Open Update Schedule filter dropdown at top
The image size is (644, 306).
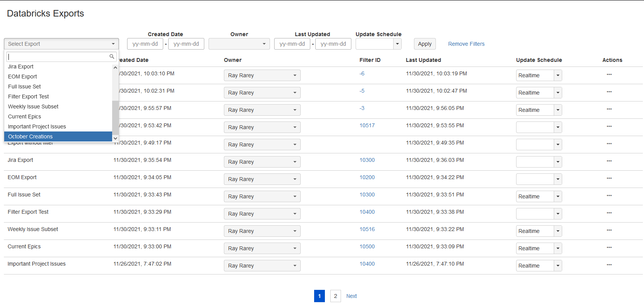pyautogui.click(x=397, y=44)
